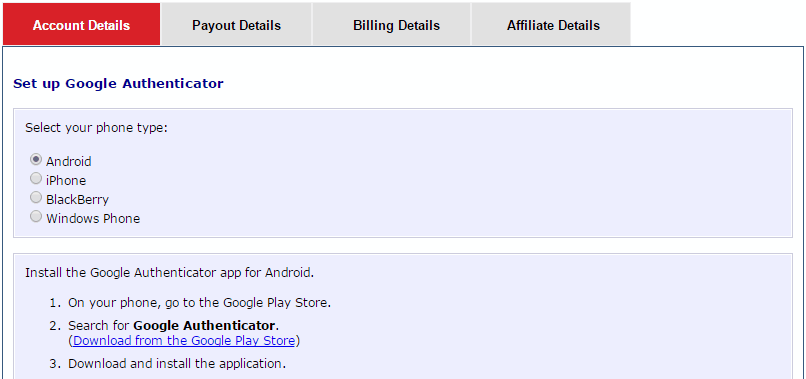Select the active Account Details tab
Image resolution: width=806 pixels, height=379 pixels.
[81, 24]
